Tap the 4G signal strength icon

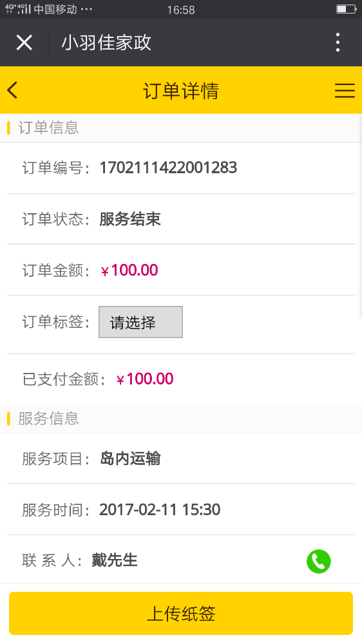18,9
